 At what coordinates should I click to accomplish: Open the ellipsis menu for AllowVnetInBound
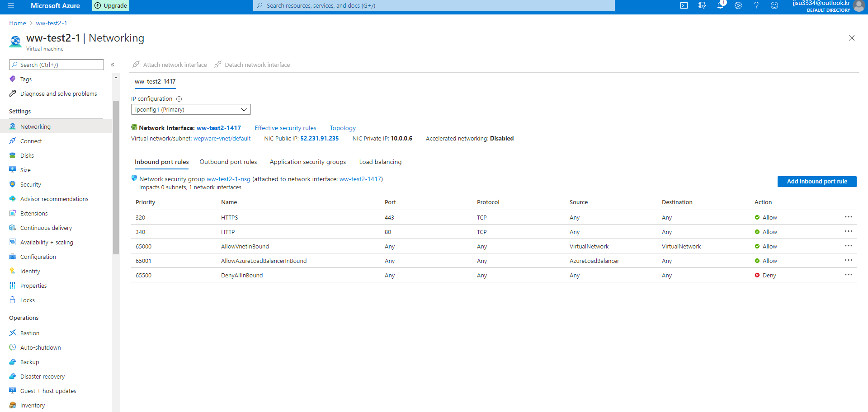point(849,246)
